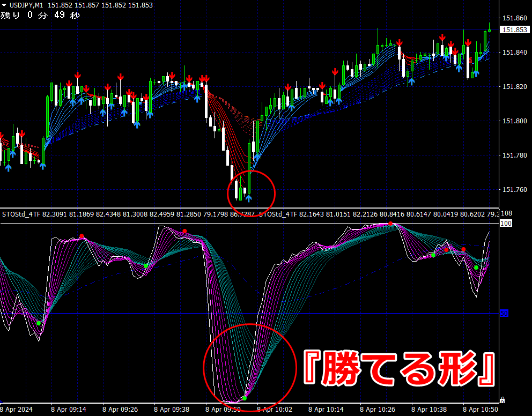Viewport: 532px width, 416px height.
Task: Click the countdown text 残り 0 分 49 秒
Action: point(40,15)
